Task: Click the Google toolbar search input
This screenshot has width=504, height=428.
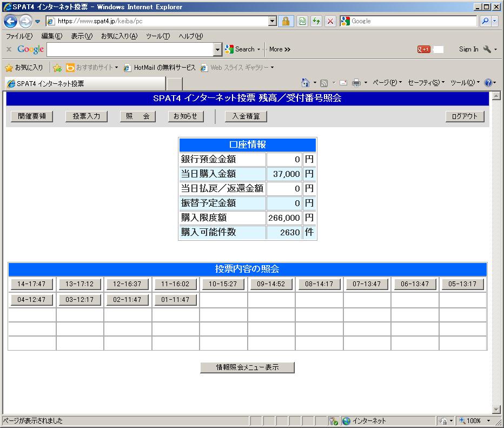Action: click(x=130, y=50)
